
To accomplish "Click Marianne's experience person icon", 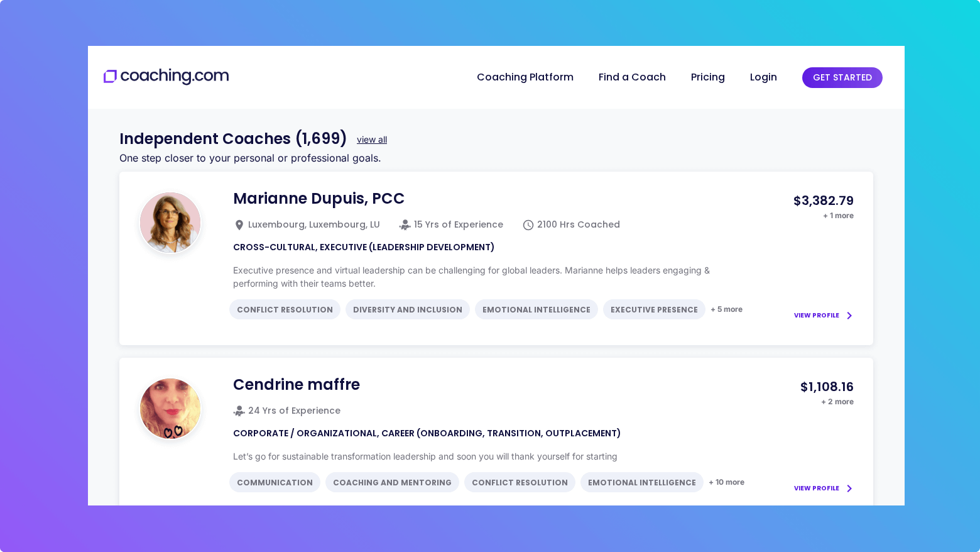I will (405, 225).
